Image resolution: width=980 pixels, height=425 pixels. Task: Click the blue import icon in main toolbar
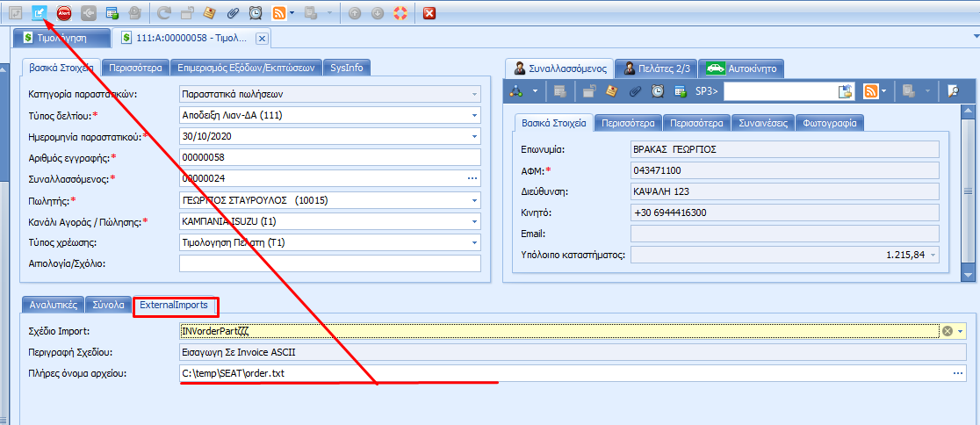(40, 13)
